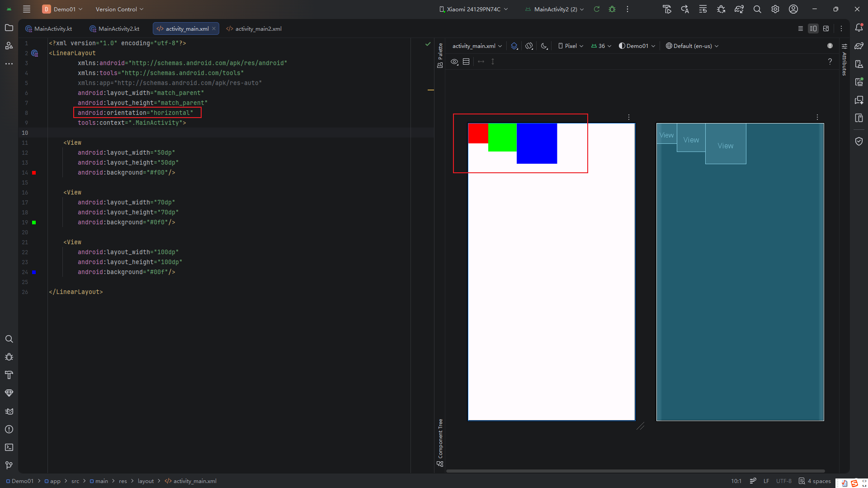The image size is (868, 488).
Task: Click the Sync Project with Gradle elephant icon
Action: pyautogui.click(x=739, y=9)
